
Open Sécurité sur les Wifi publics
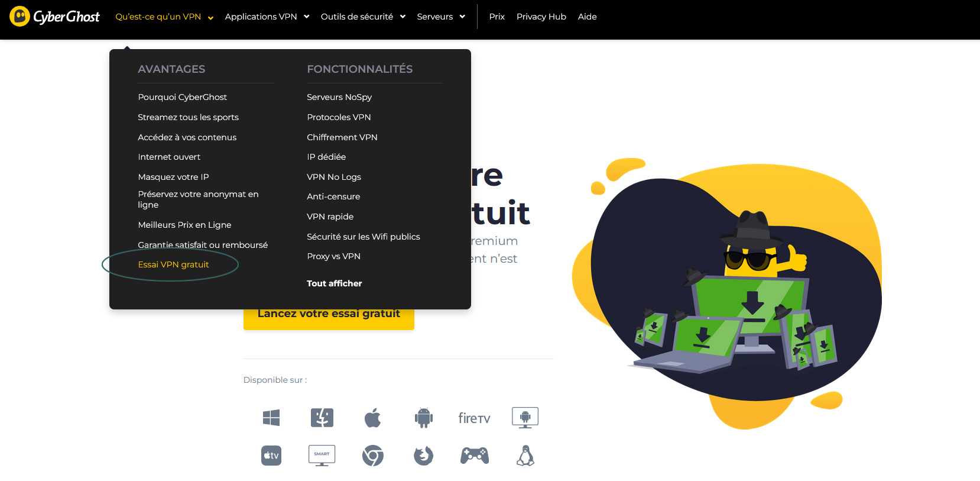364,237
